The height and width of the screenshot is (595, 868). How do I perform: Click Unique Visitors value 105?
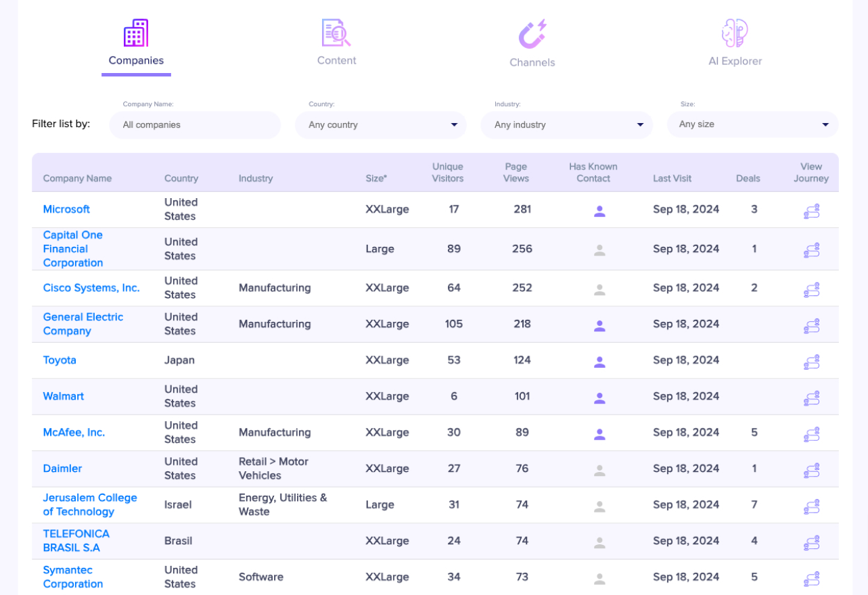tap(454, 324)
